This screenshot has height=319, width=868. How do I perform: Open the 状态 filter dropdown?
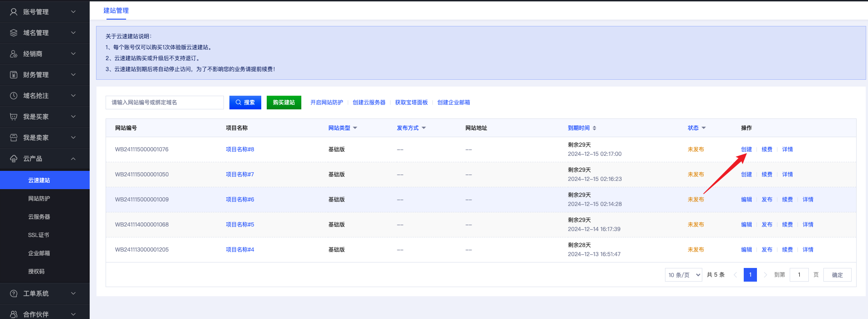tap(704, 128)
